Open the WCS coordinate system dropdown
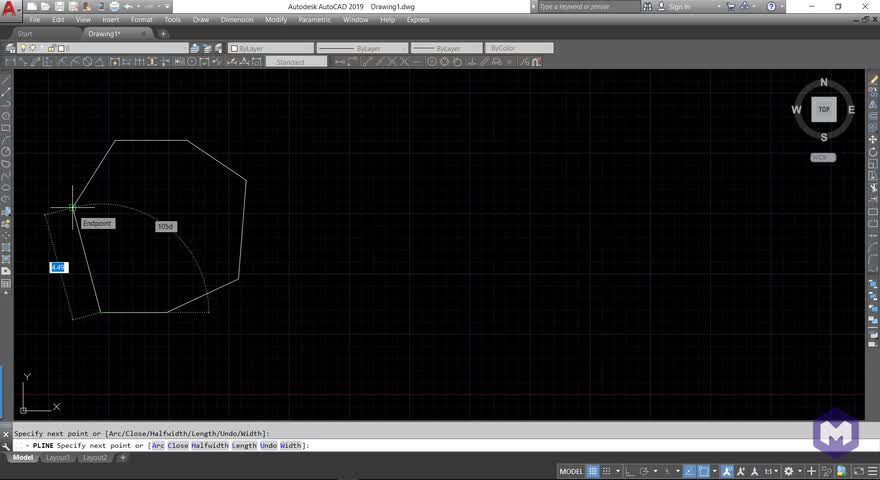This screenshot has height=480, width=880. pos(823,157)
